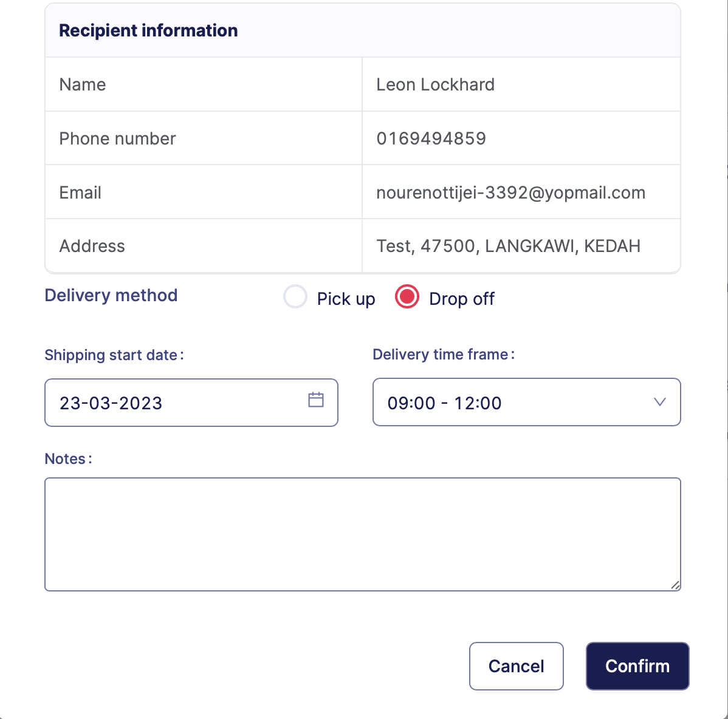
Task: Click the date text 23-03-2023
Action: (111, 403)
